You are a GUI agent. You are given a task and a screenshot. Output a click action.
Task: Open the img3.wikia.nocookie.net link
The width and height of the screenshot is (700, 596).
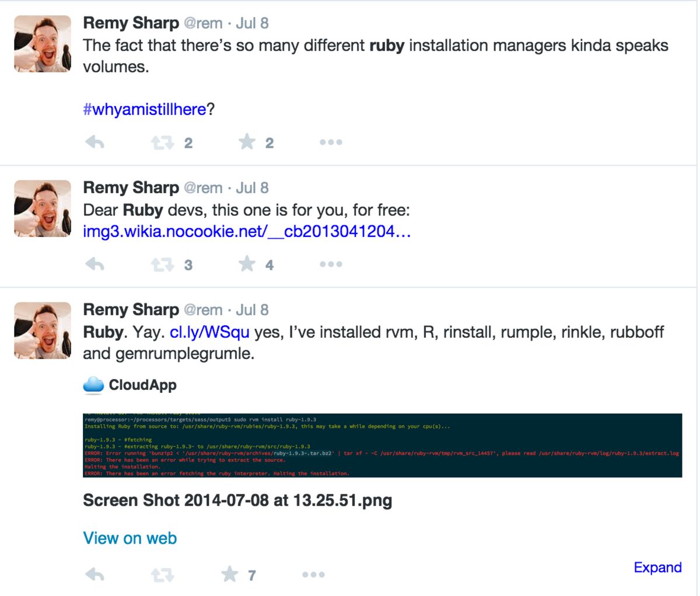pos(247,232)
